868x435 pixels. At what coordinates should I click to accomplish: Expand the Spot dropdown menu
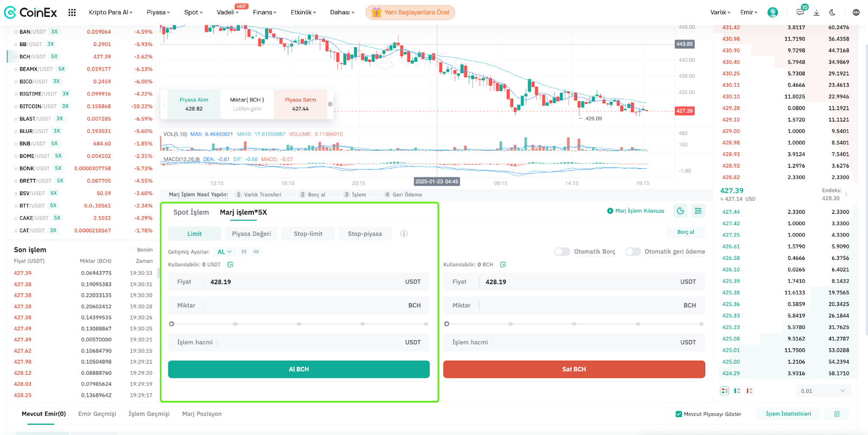193,12
